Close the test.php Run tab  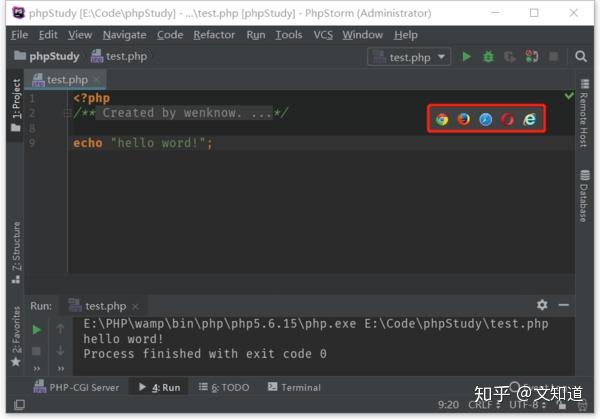pos(135,307)
